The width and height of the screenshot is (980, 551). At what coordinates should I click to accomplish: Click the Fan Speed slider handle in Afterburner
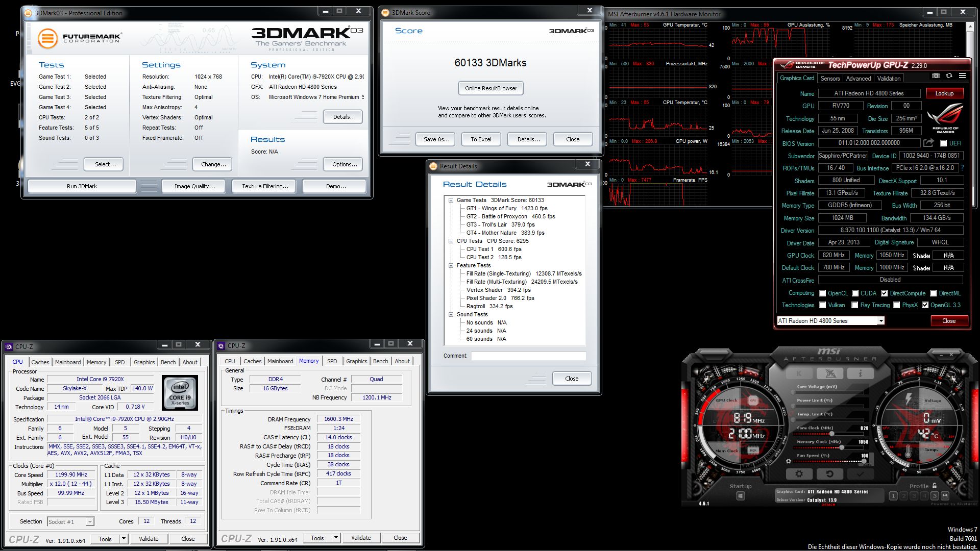click(x=865, y=461)
